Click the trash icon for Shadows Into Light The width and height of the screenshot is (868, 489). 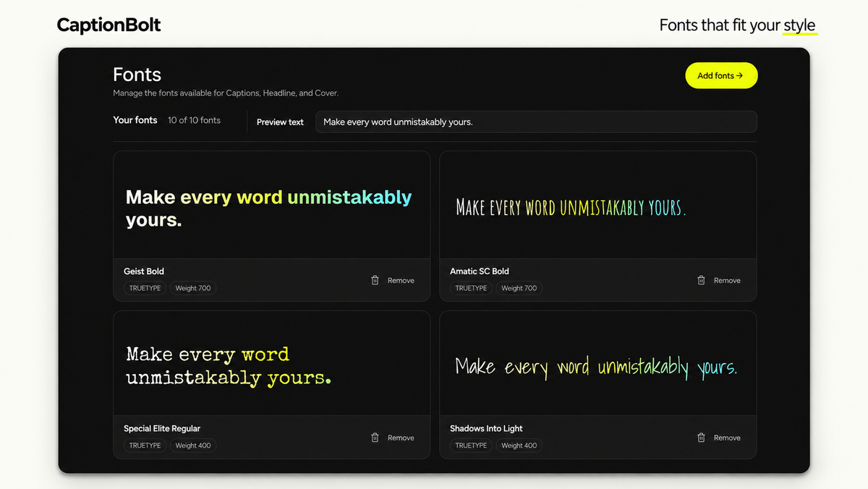701,437
